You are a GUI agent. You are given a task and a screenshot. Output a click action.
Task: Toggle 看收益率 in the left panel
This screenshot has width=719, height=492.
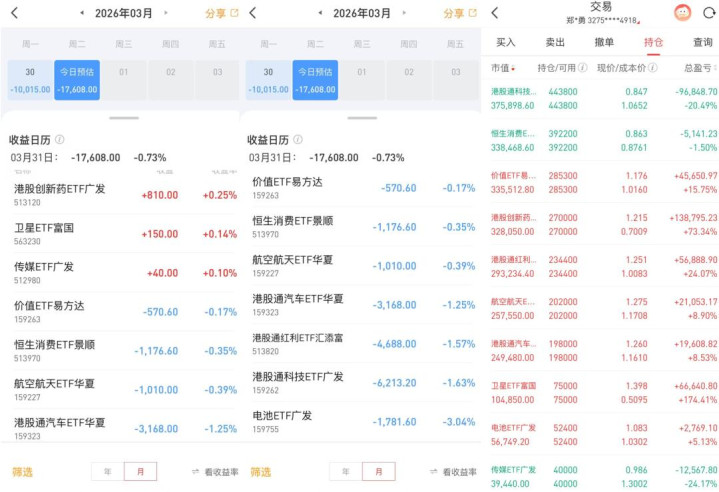(215, 472)
